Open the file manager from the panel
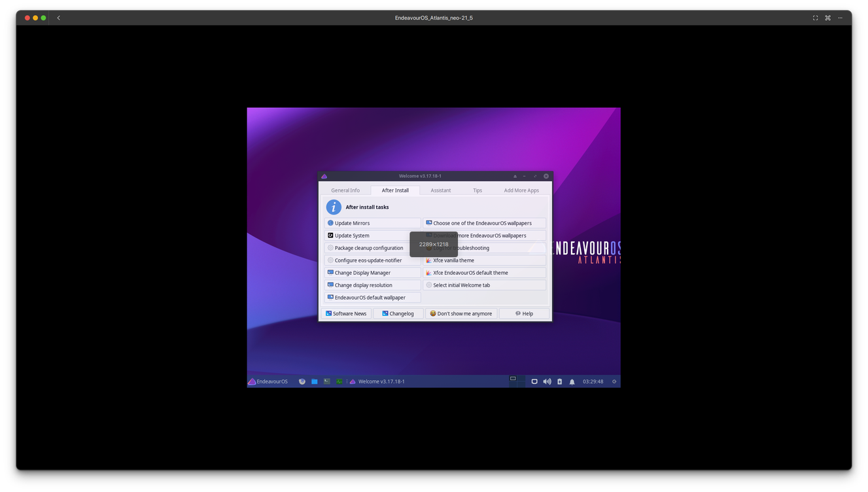Image resolution: width=868 pixels, height=492 pixels. (x=315, y=381)
